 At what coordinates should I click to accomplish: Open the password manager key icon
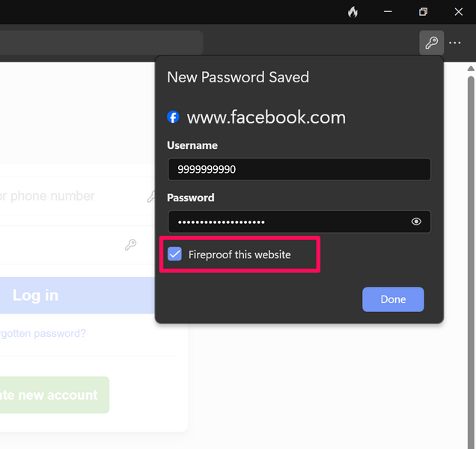pyautogui.click(x=431, y=43)
